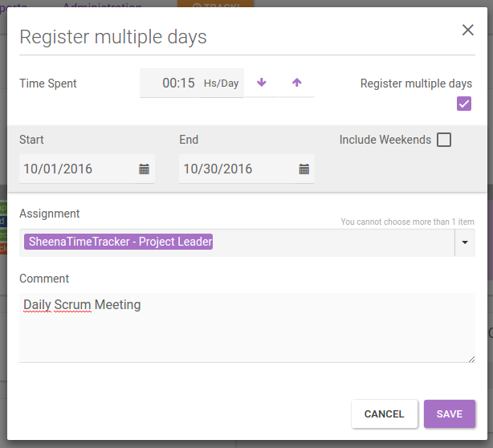
Task: Increase time spent with the up arrow
Action: [296, 83]
